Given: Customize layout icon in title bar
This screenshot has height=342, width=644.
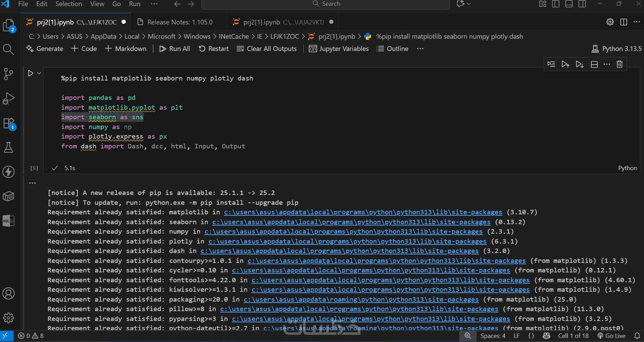Looking at the screenshot, I should [543, 4].
